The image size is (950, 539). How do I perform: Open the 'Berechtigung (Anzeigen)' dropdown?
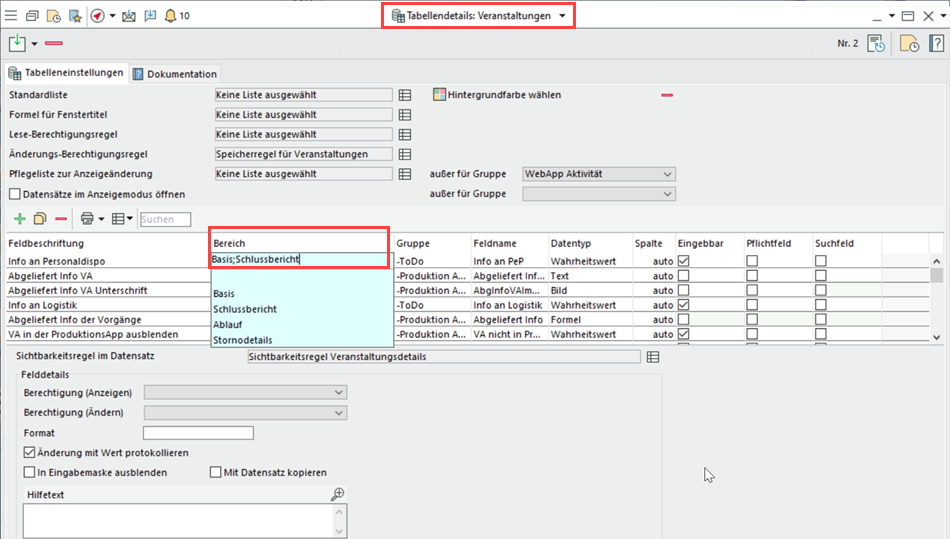[339, 392]
